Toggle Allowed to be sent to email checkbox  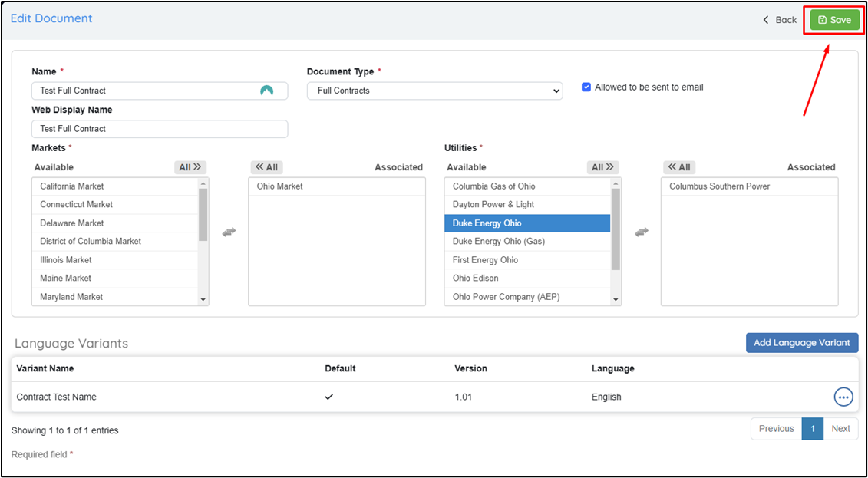586,87
